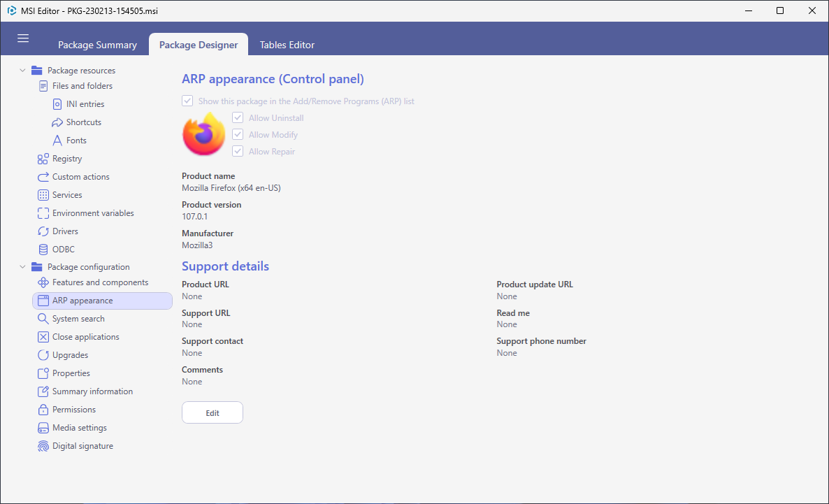
Task: Click the manufacturer value 'Mozilla3'
Action: point(197,245)
